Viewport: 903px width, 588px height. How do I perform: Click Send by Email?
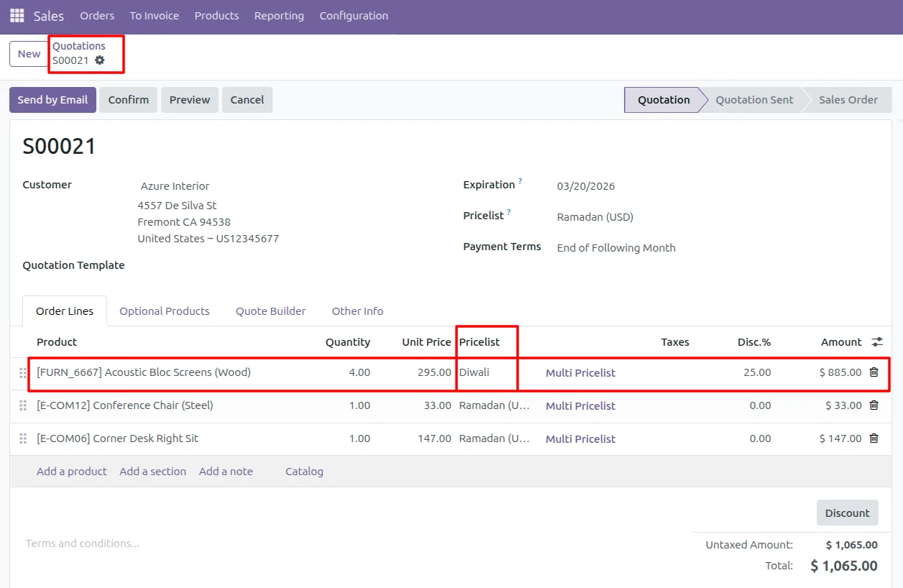pos(52,100)
